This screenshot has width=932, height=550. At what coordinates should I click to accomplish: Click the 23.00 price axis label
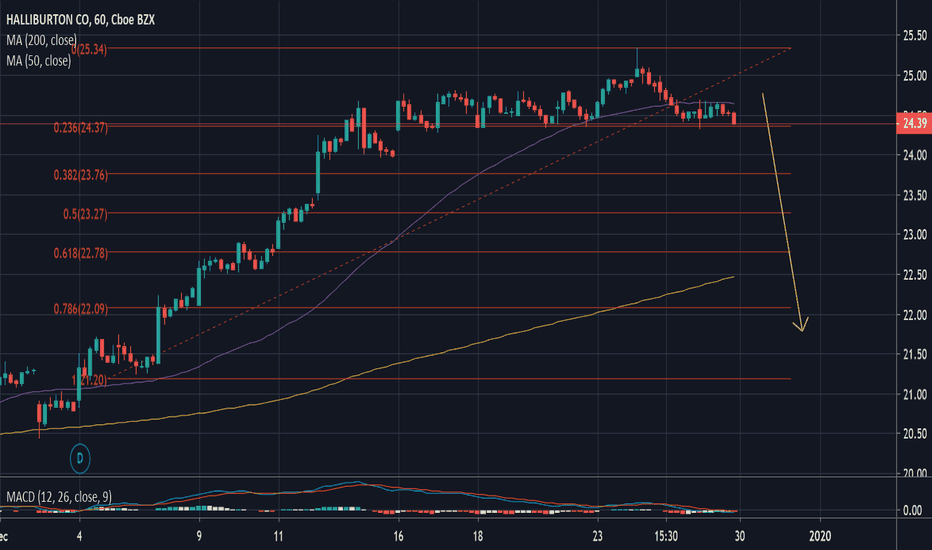[x=915, y=235]
